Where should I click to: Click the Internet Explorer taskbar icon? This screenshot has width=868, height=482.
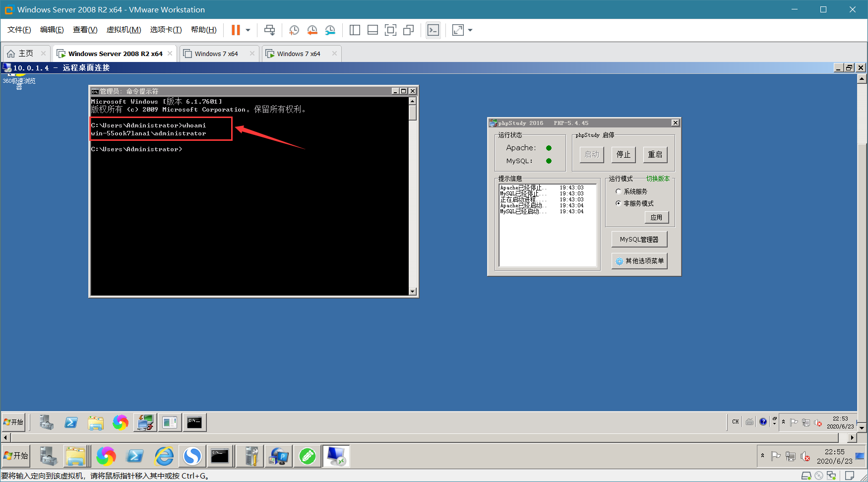click(164, 456)
